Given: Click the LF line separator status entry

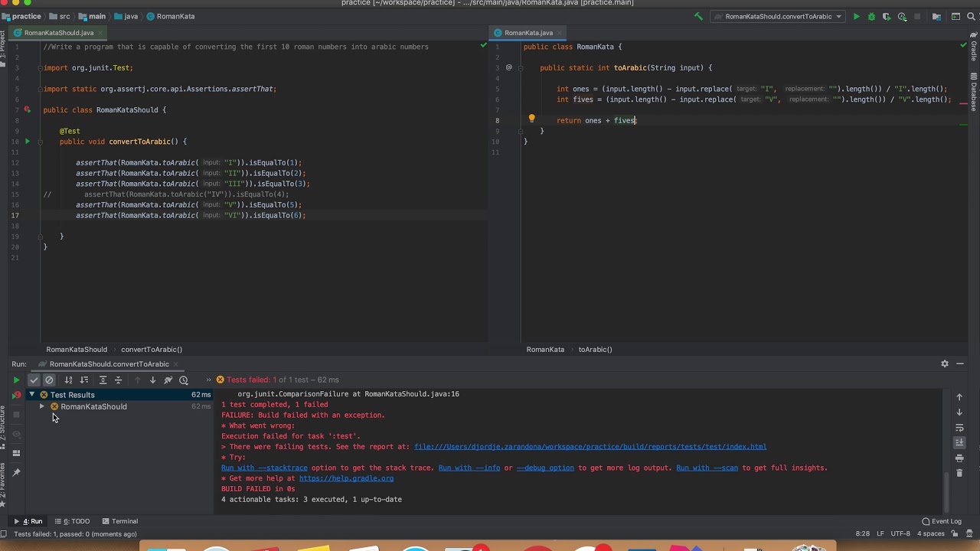Looking at the screenshot, I should (880, 533).
